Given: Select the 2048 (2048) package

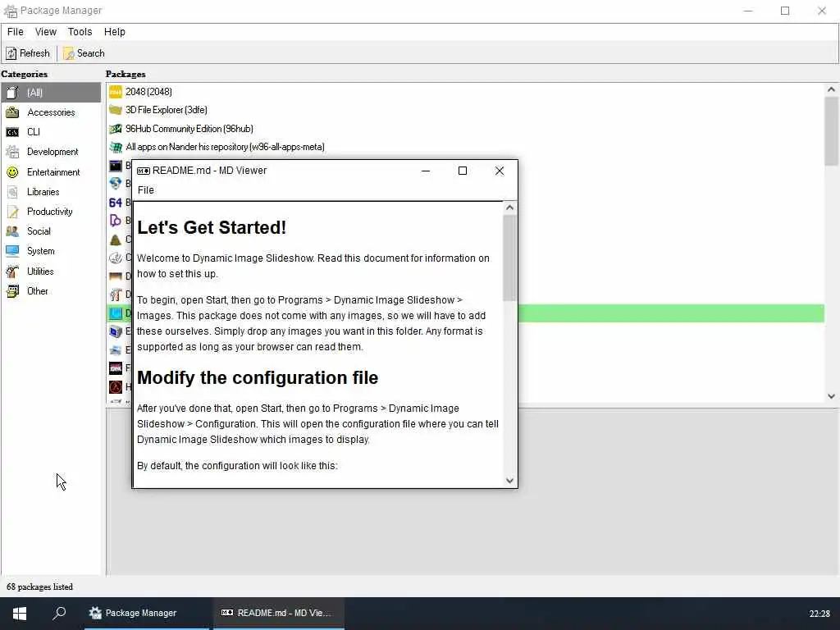Looking at the screenshot, I should pos(465,92).
